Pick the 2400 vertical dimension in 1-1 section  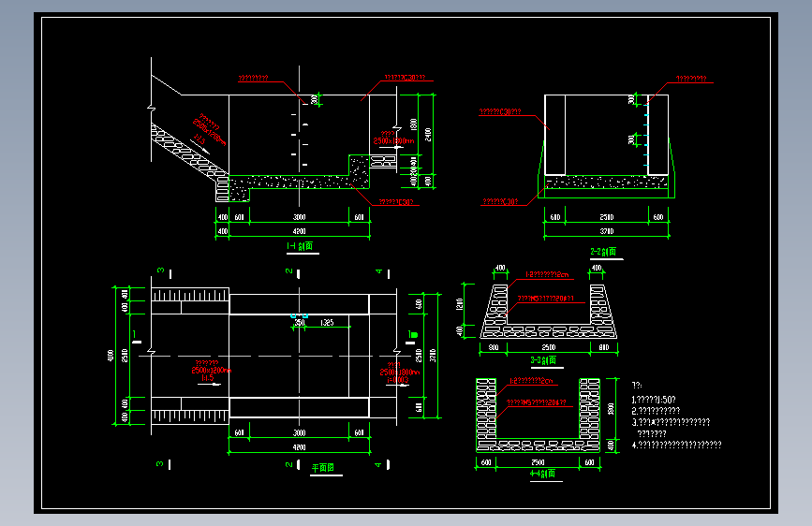[x=428, y=135]
